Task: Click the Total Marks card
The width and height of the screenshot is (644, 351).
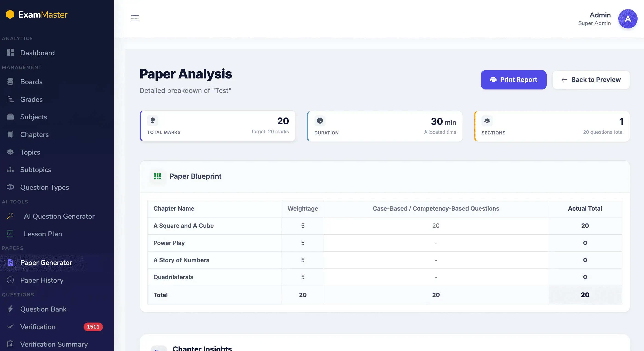Action: click(x=217, y=126)
